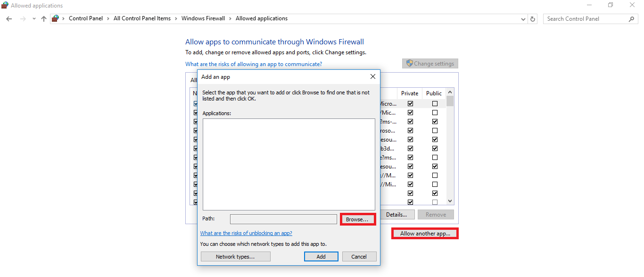Sort by the Private column header
The image size is (644, 277).
coord(410,93)
